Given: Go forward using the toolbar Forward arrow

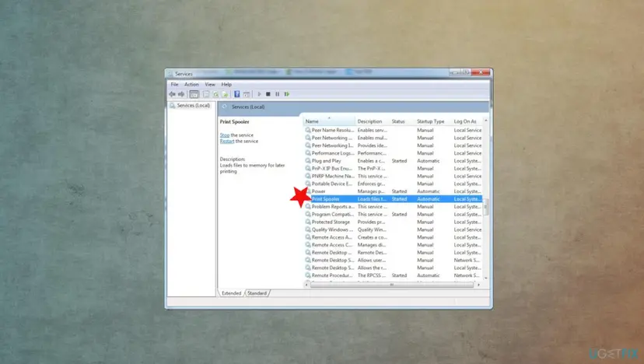Looking at the screenshot, I should (x=181, y=94).
